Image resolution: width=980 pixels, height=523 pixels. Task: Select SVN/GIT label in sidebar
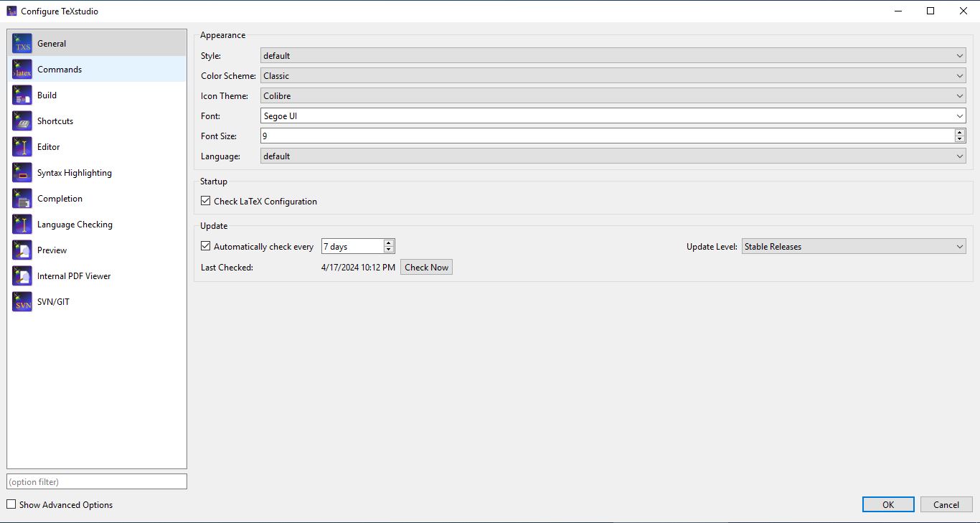[x=53, y=302]
